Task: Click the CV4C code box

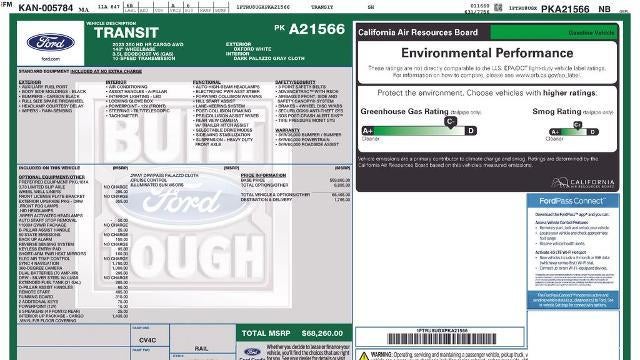Action: coord(147,340)
